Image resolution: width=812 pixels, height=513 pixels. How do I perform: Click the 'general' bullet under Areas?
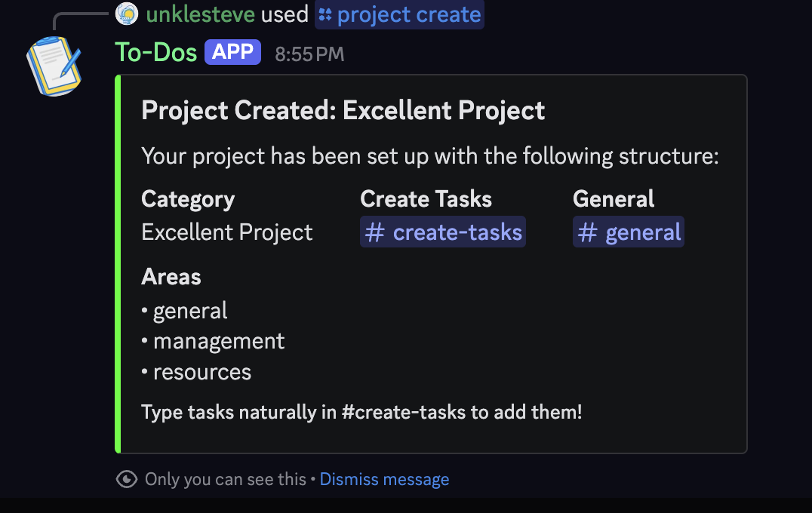click(x=189, y=310)
